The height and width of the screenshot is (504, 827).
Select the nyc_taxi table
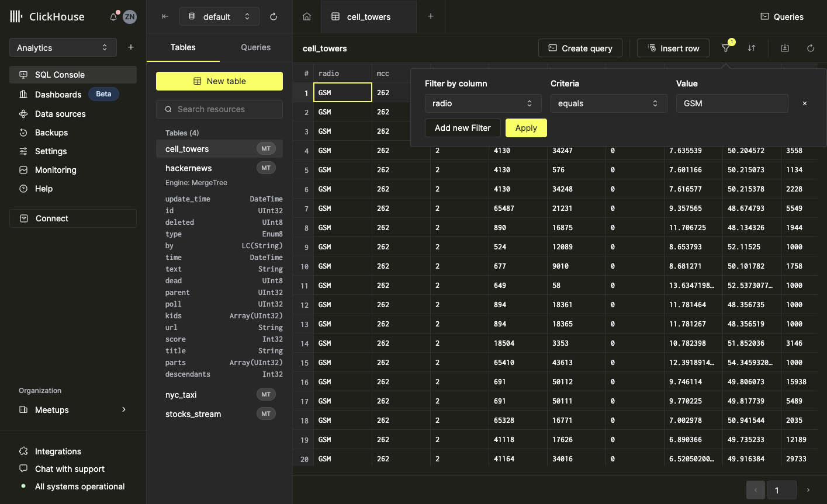click(181, 395)
